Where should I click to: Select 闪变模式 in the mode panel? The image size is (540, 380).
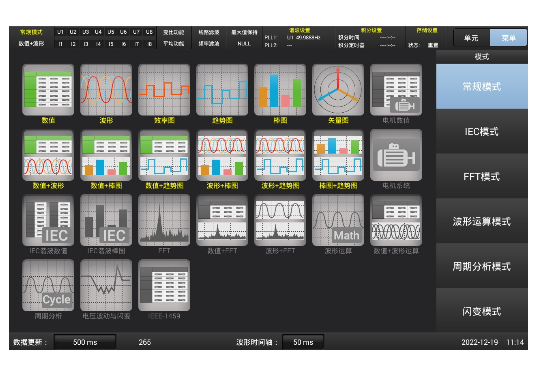(x=481, y=311)
